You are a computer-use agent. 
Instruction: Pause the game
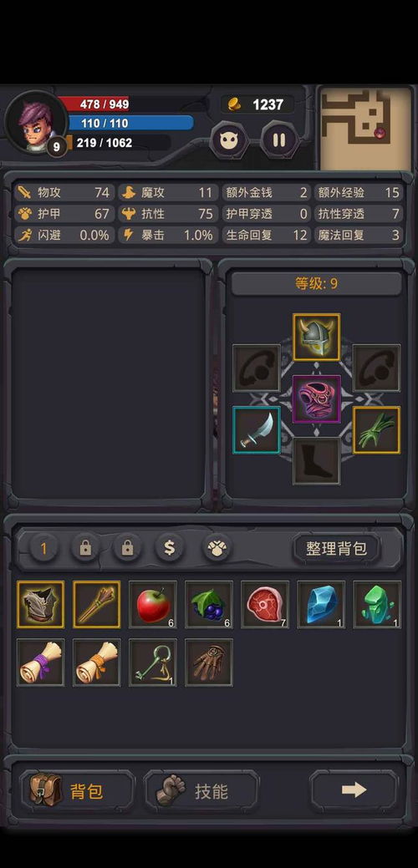click(x=279, y=140)
